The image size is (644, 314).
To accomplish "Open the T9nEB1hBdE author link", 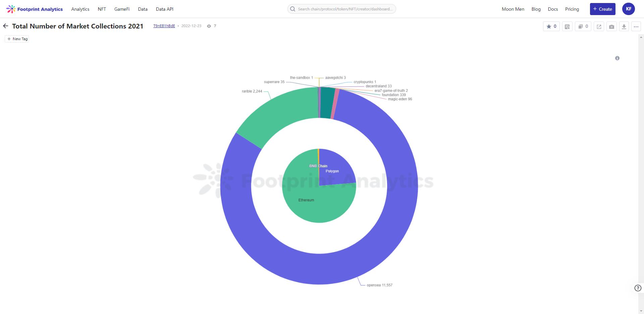I will point(164,26).
